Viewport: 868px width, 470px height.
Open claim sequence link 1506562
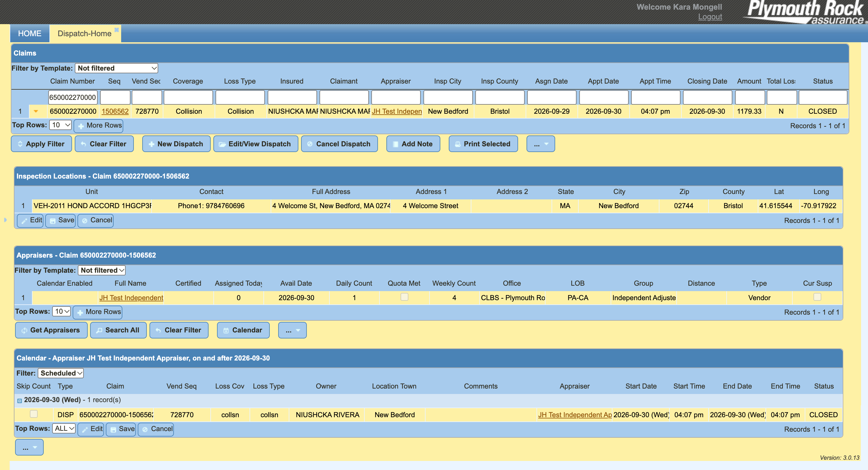coord(115,111)
